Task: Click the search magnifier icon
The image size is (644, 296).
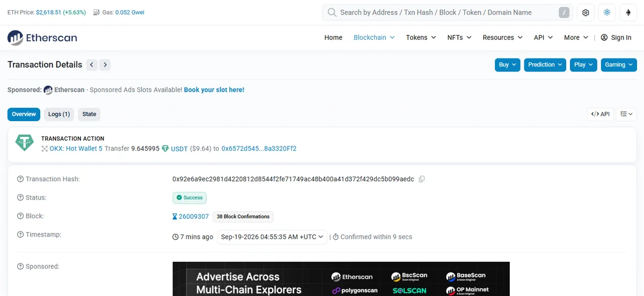Action: 332,12
